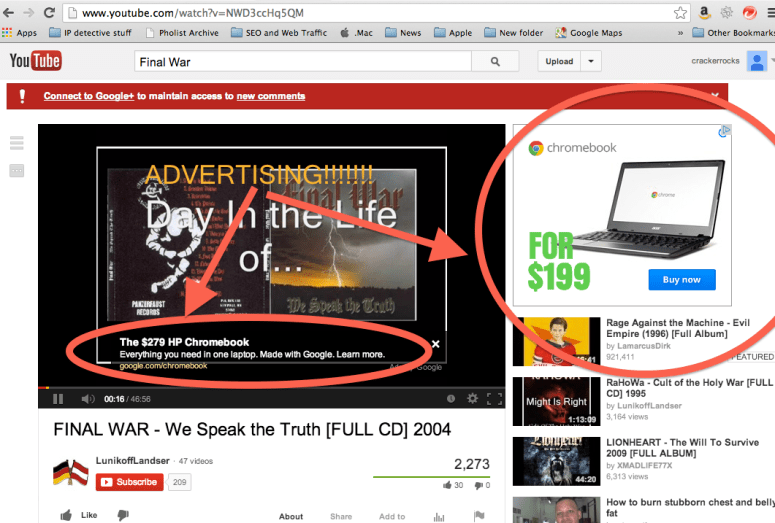
Task: Go to YouTube home logo
Action: [34, 62]
